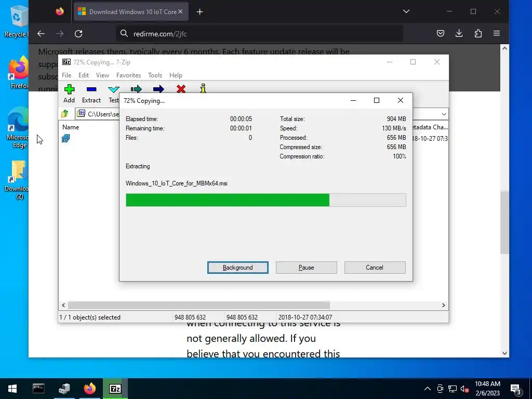The image size is (532, 399).
Task: Click the 2018-10-27 07:34:07 status bar entry
Action: [305, 317]
